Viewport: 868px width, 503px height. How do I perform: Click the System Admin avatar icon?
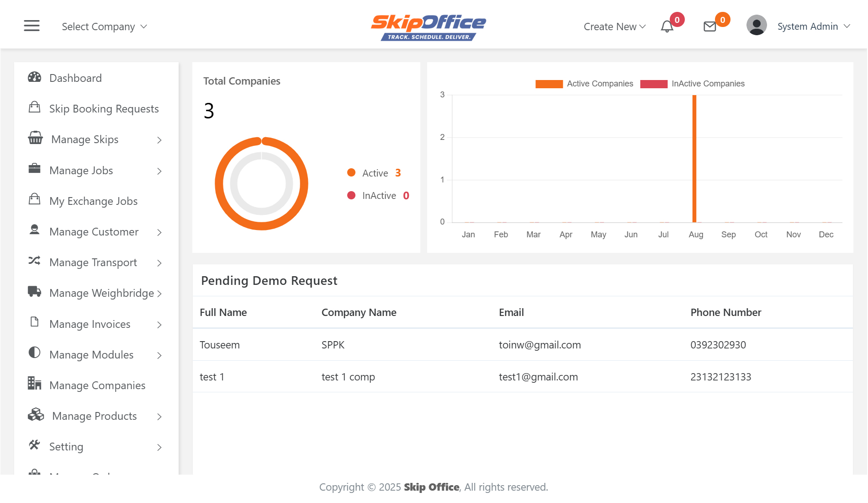click(756, 26)
